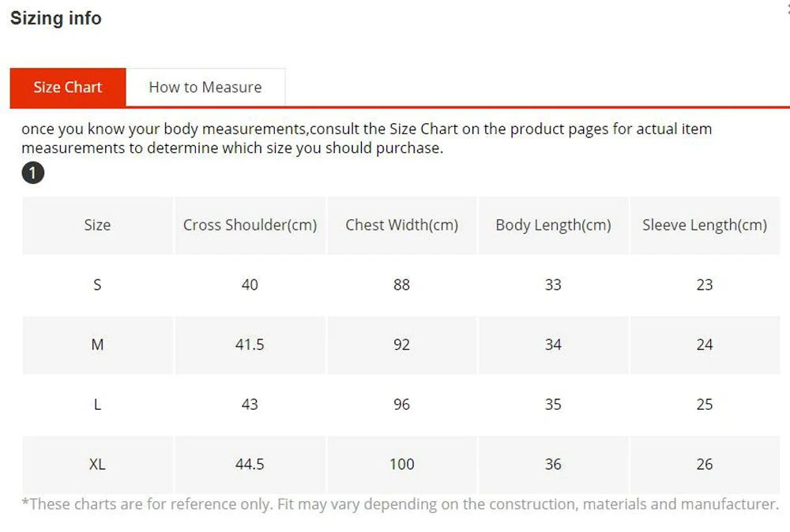790x532 pixels.
Task: Click the Cross Shoulder(cm) column header
Action: pyautogui.click(x=250, y=225)
